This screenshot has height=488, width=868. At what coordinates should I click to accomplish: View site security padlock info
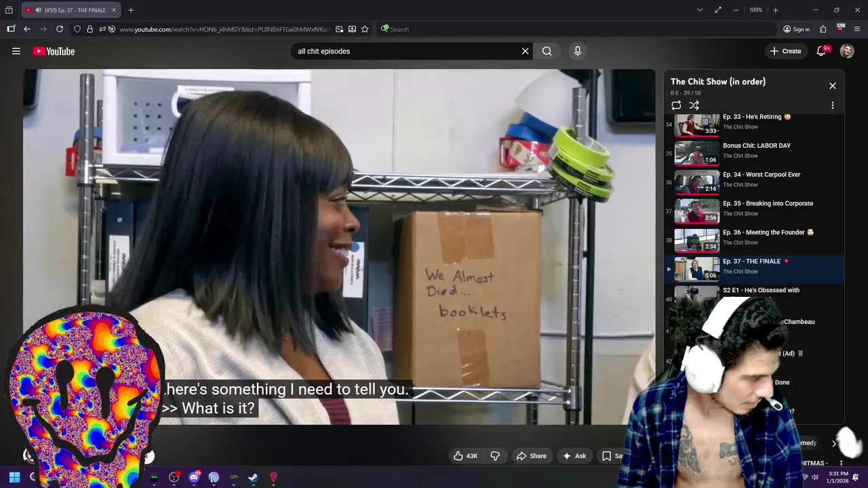point(90,29)
